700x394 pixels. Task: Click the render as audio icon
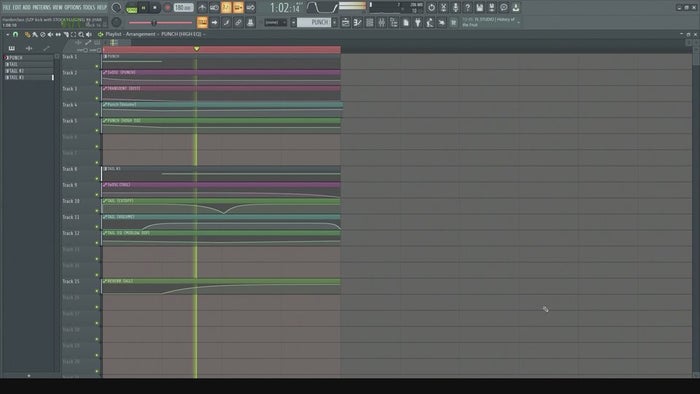tap(492, 8)
